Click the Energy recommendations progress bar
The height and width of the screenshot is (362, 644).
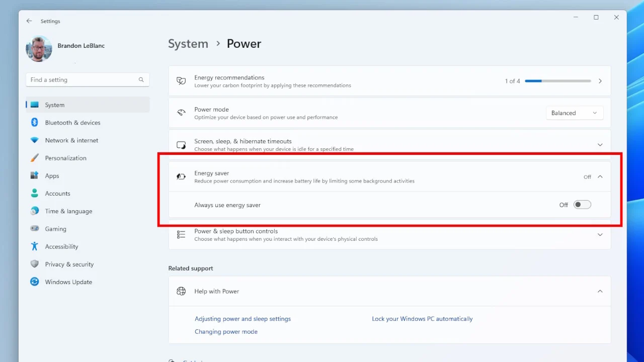(x=557, y=81)
